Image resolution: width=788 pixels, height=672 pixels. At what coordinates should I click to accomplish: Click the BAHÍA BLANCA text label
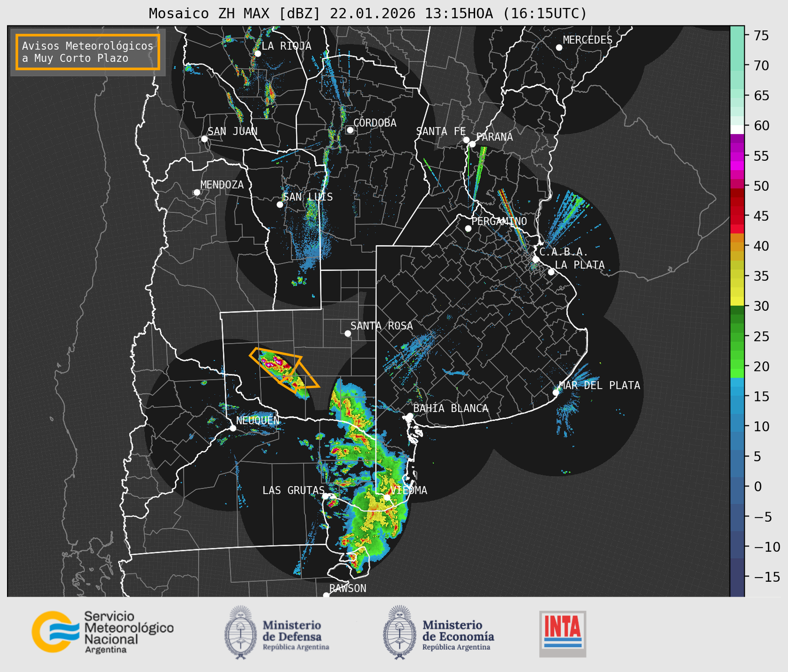(x=451, y=408)
